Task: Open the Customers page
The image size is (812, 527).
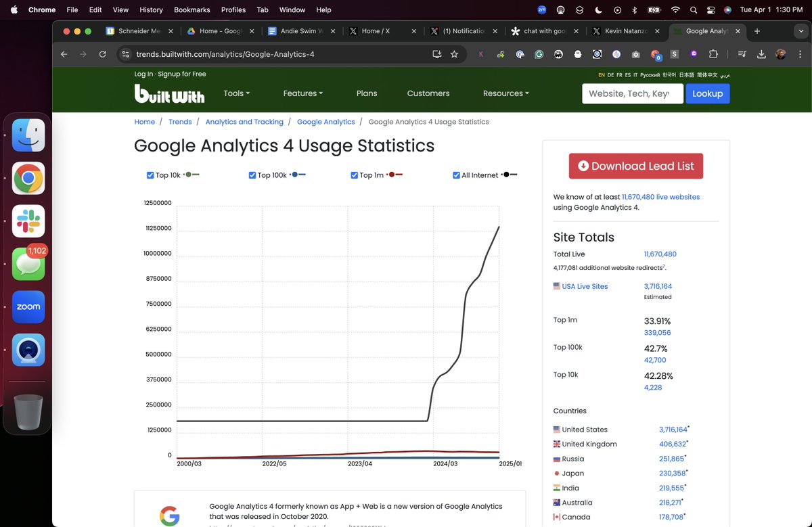Action: tap(428, 93)
